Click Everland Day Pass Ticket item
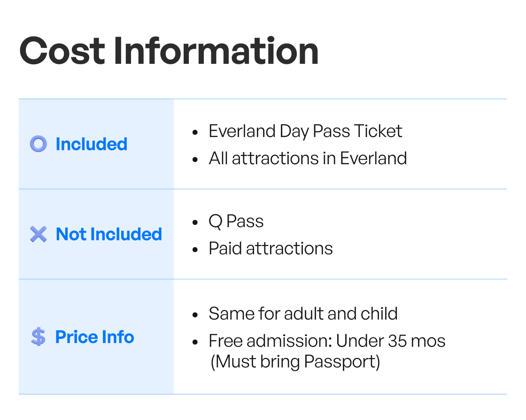Screen dimensions: 526x420 pos(305,131)
